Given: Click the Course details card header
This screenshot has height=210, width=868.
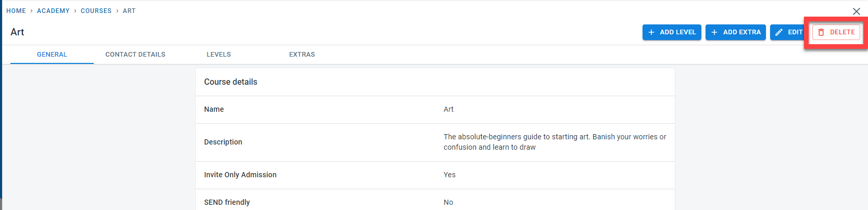Looking at the screenshot, I should tap(231, 82).
